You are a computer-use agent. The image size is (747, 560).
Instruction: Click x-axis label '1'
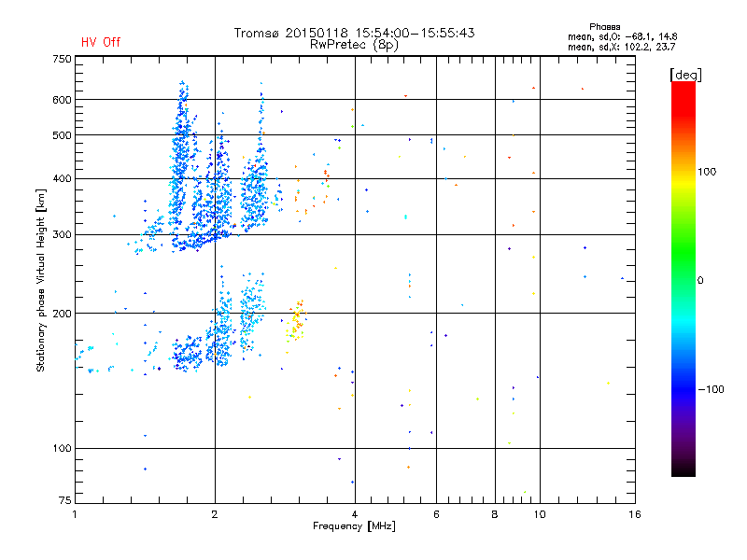point(75,514)
